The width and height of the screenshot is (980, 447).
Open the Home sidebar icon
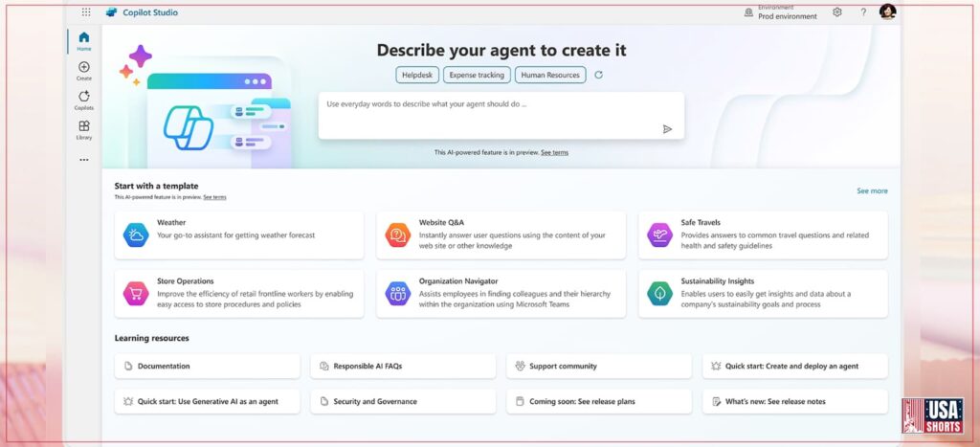click(x=84, y=37)
